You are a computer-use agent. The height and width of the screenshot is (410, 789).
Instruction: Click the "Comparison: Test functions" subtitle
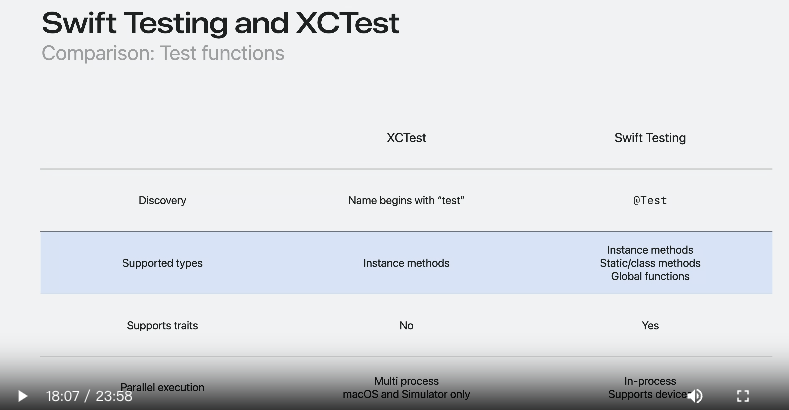[163, 53]
